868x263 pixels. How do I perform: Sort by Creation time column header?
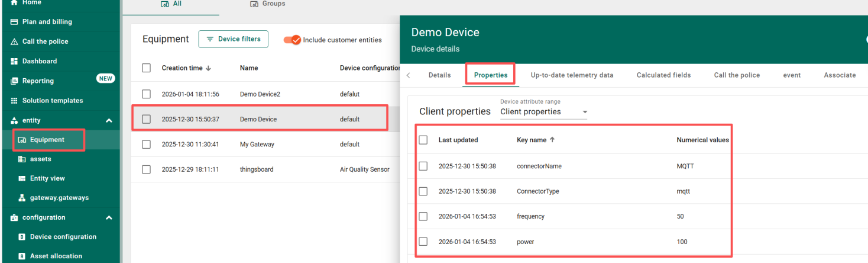tap(182, 68)
